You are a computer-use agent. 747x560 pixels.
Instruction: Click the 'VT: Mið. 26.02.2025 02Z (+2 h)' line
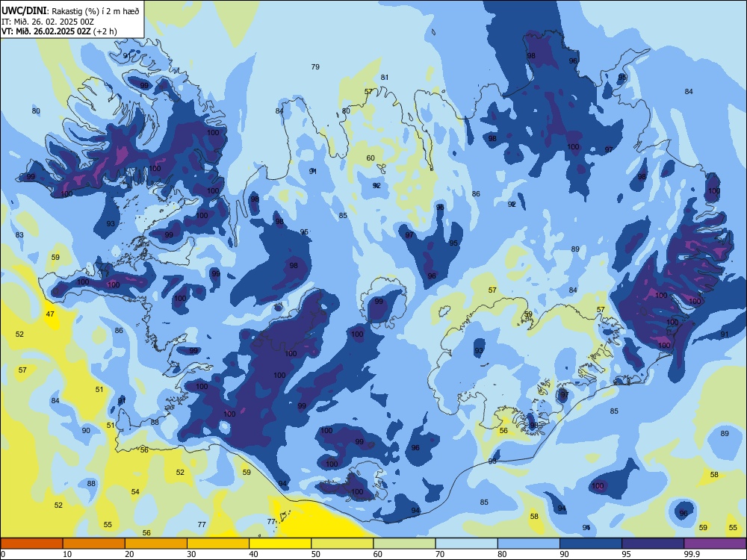59,31
